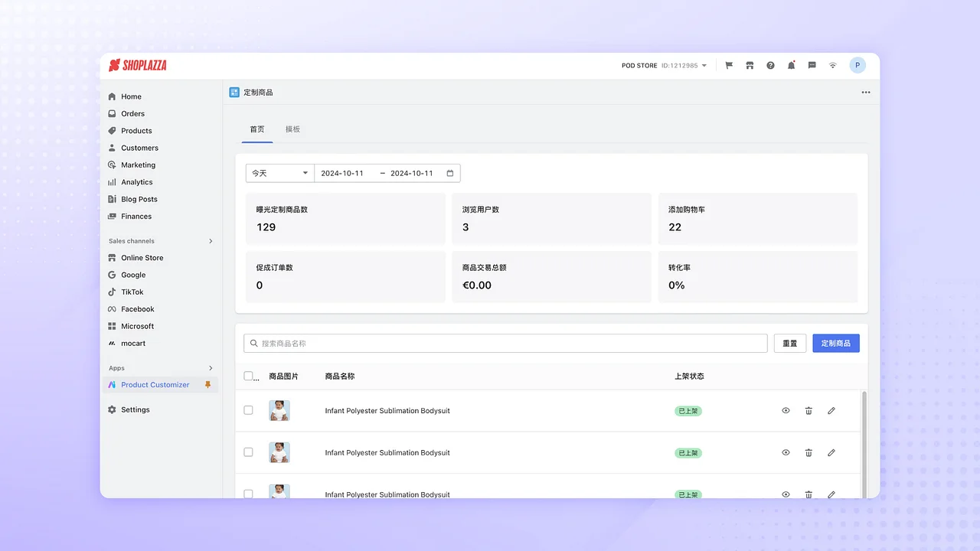Check the first product row checkbox
The width and height of the screenshot is (980, 551).
click(x=248, y=410)
